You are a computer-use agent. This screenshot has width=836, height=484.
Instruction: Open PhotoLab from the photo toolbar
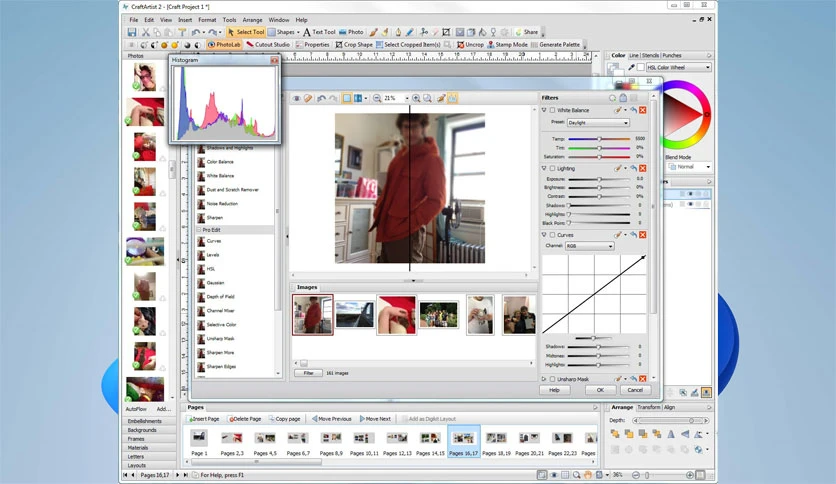point(224,45)
